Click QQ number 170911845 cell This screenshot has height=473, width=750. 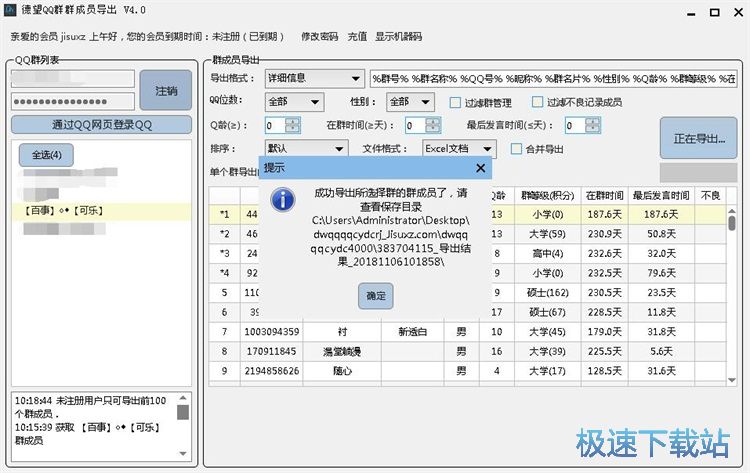coord(272,351)
